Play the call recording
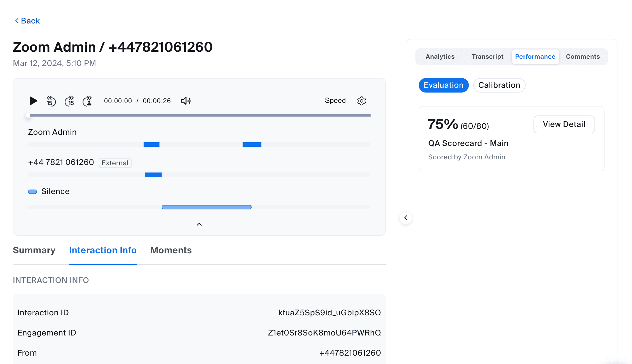Image resolution: width=632 pixels, height=364 pixels. tap(33, 101)
